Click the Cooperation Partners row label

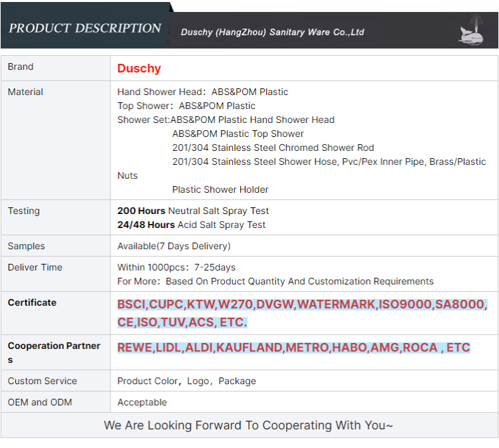[x=54, y=352]
